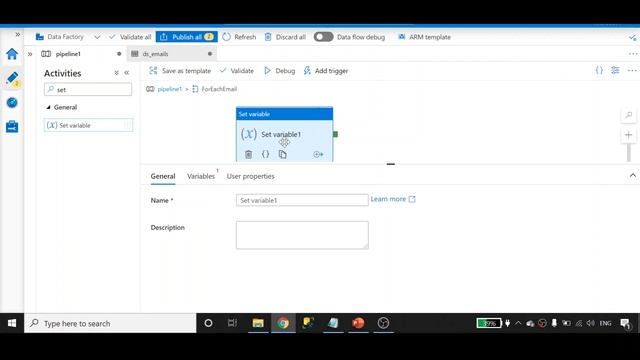Open PowerPoint from the taskbar

tap(358, 323)
